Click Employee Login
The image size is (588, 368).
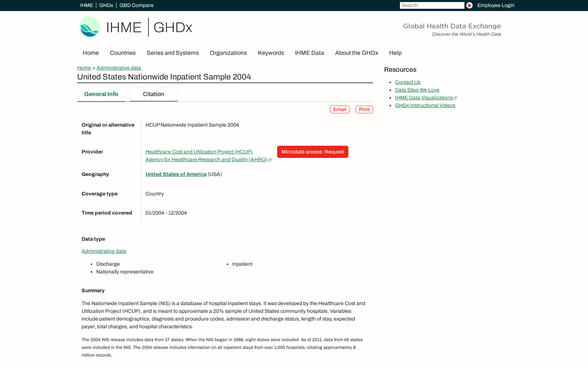click(496, 5)
